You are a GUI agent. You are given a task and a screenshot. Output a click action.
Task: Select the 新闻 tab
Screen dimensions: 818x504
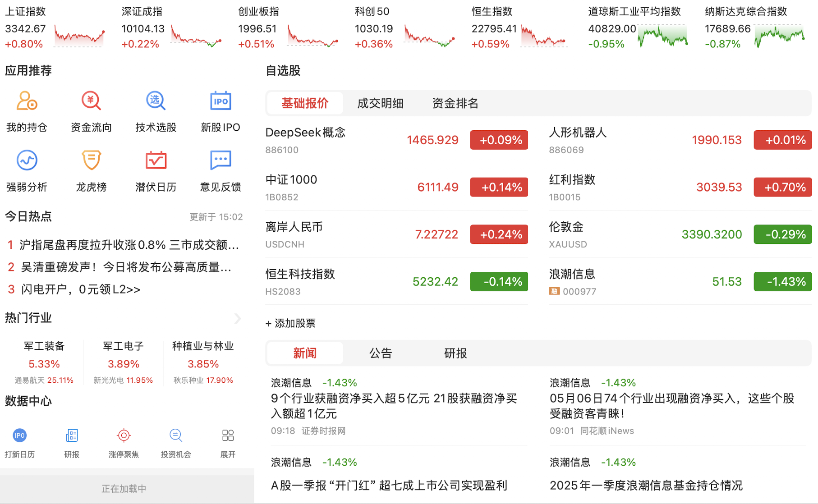click(305, 353)
